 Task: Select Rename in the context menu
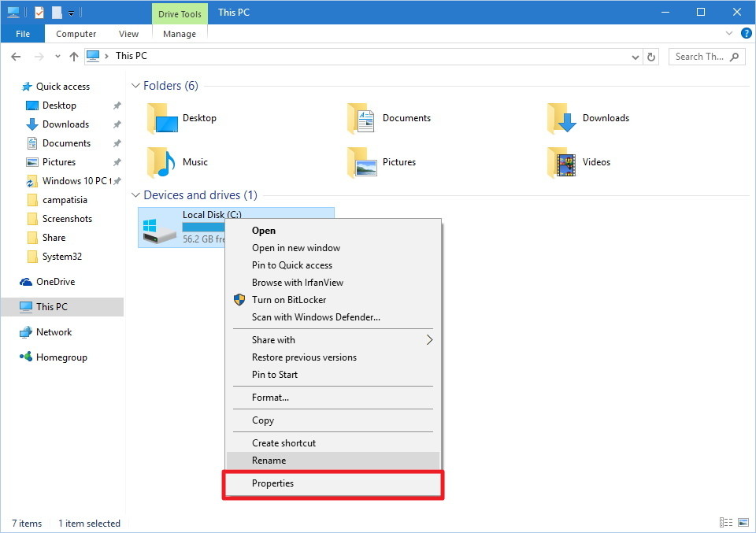coord(332,461)
